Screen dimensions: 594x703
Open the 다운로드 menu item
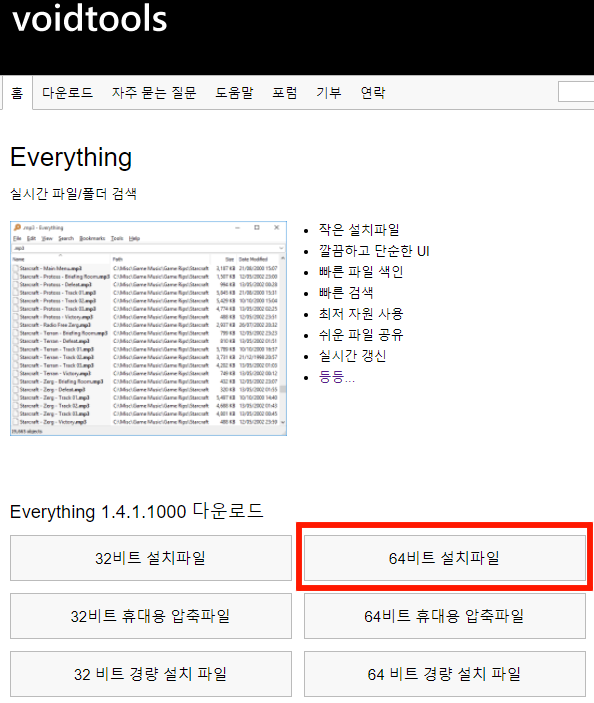(x=67, y=93)
